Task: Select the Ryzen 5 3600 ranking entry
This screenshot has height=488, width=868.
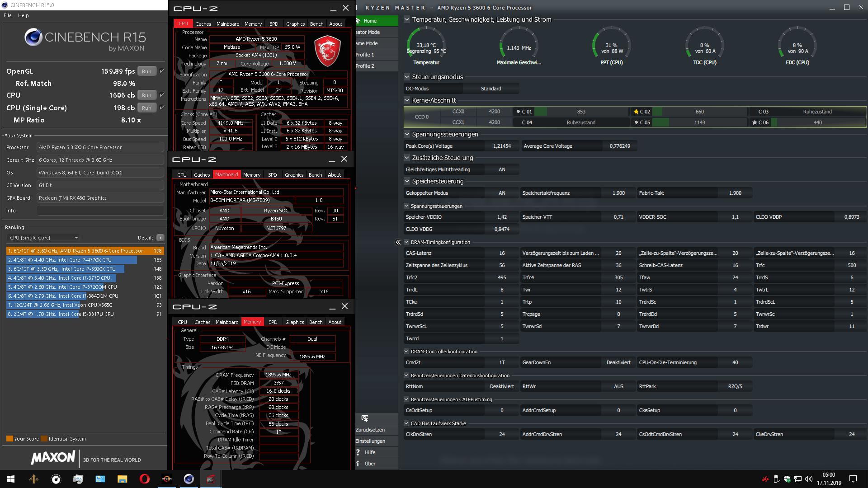Action: pyautogui.click(x=85, y=251)
